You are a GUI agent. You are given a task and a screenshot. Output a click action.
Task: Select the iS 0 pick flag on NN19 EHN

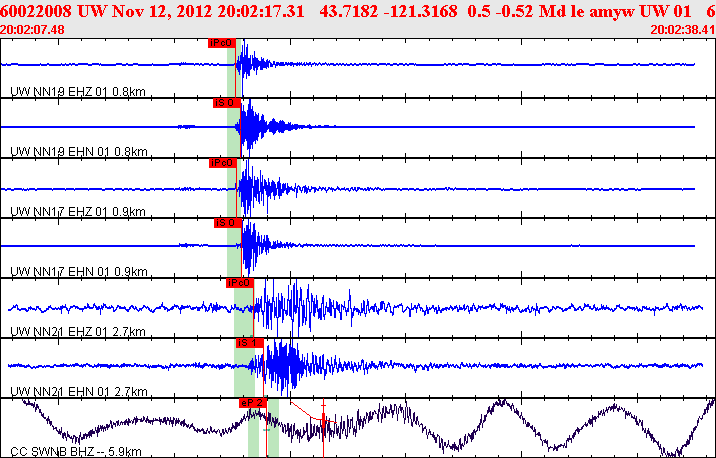coord(226,103)
